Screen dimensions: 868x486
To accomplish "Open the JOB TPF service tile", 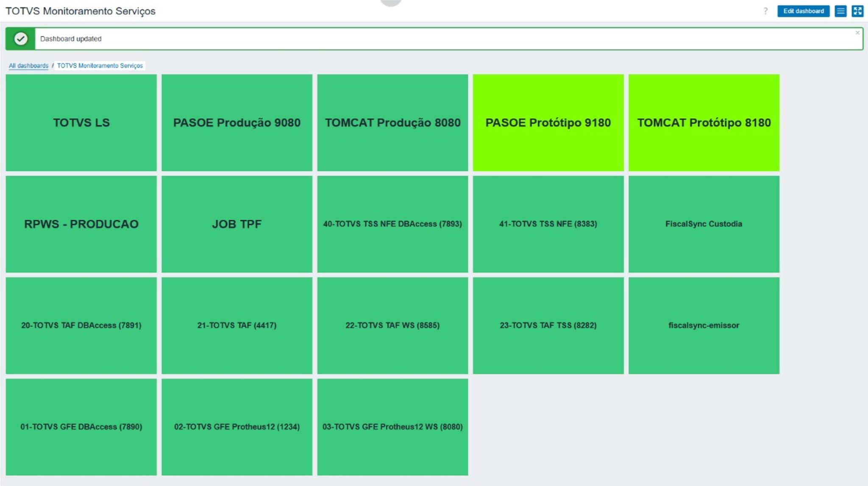I will (x=237, y=224).
